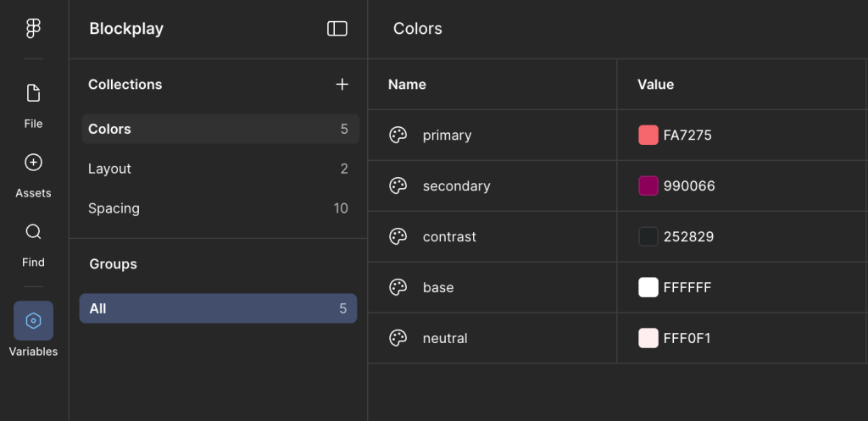This screenshot has height=421, width=868.
Task: Click the Name column header
Action: tap(407, 85)
